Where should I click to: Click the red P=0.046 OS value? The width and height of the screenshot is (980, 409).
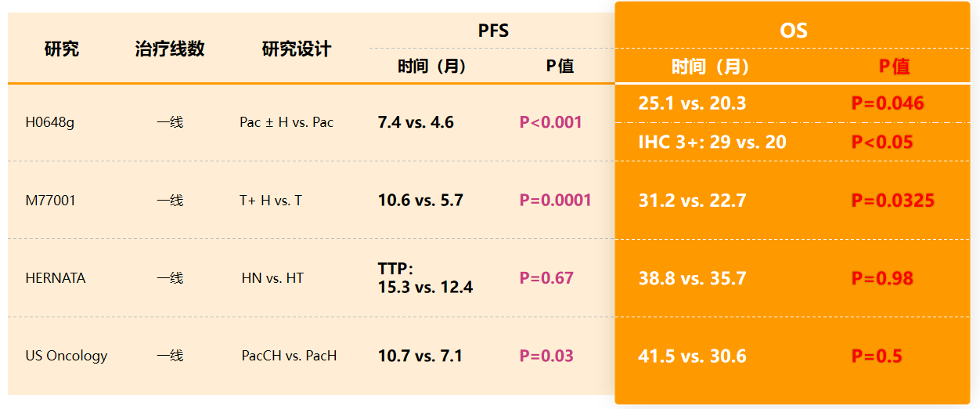click(x=888, y=103)
